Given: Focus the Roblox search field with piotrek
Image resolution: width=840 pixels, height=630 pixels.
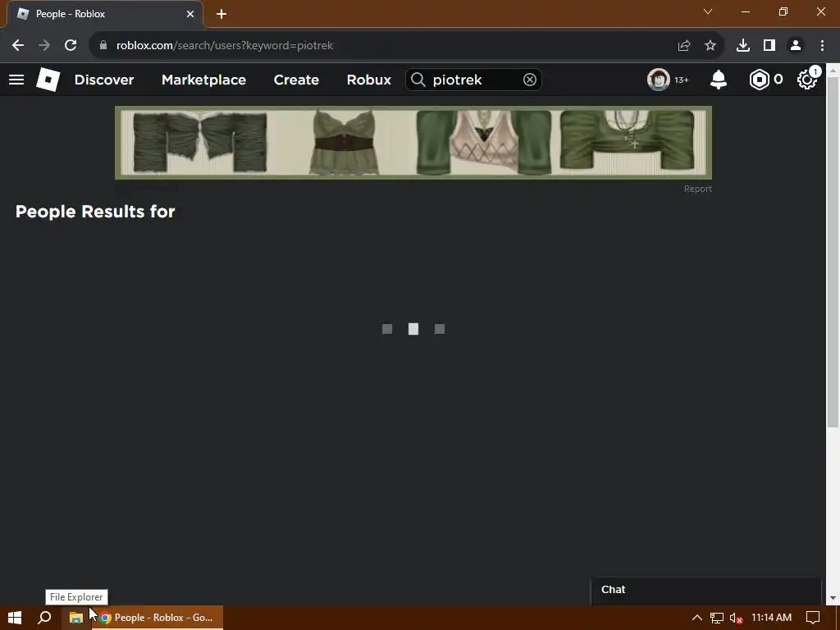Looking at the screenshot, I should pos(474,80).
